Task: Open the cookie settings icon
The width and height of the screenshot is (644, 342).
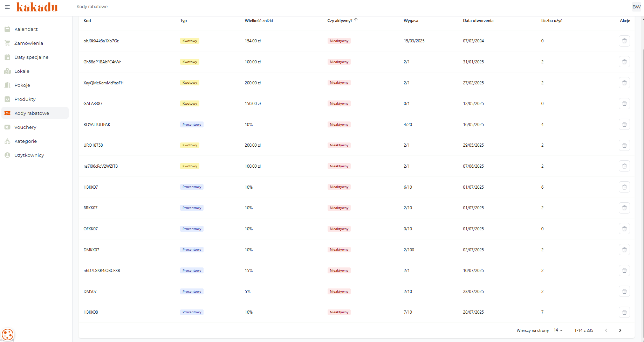Action: click(x=8, y=334)
